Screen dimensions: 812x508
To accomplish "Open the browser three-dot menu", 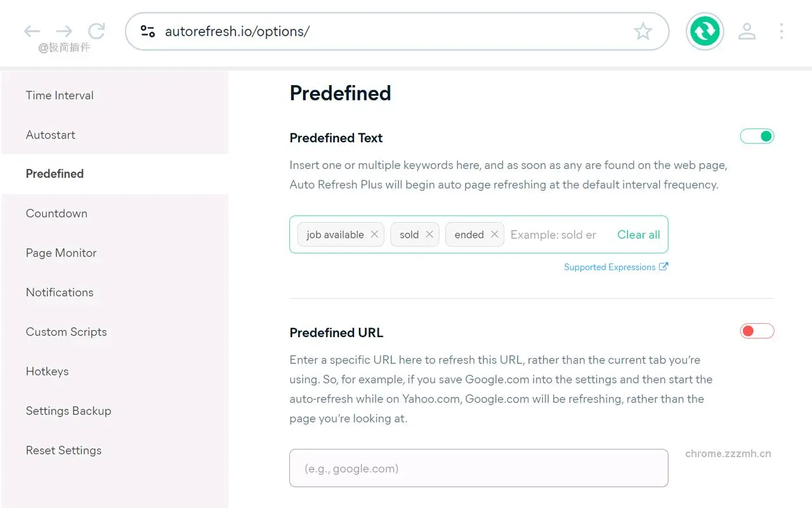I will (782, 30).
